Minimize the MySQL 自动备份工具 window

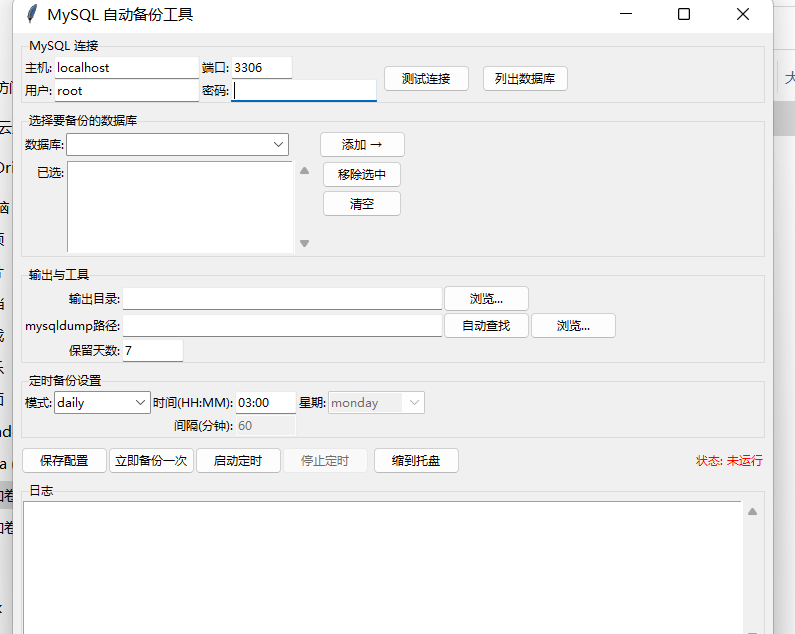click(x=626, y=14)
